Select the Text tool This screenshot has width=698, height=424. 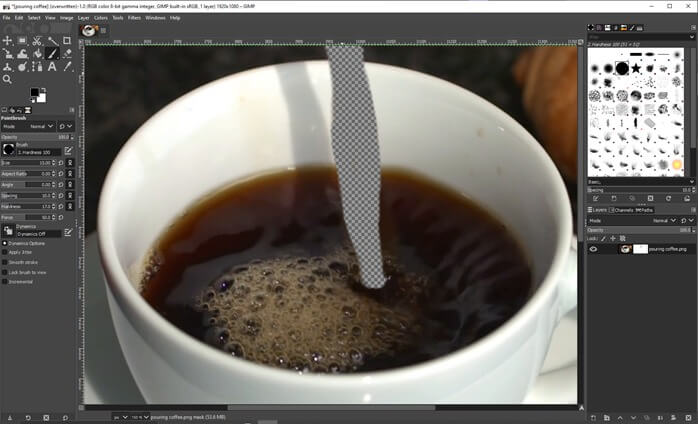tap(52, 67)
